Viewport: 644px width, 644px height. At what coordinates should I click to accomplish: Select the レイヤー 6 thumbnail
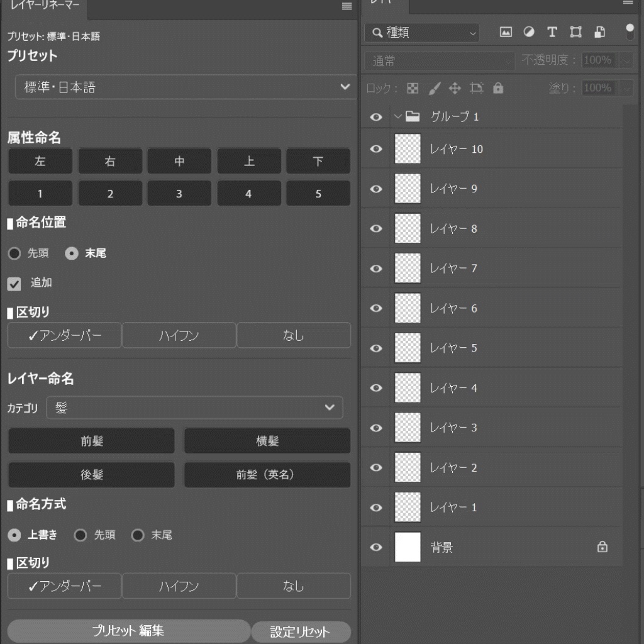tap(408, 308)
